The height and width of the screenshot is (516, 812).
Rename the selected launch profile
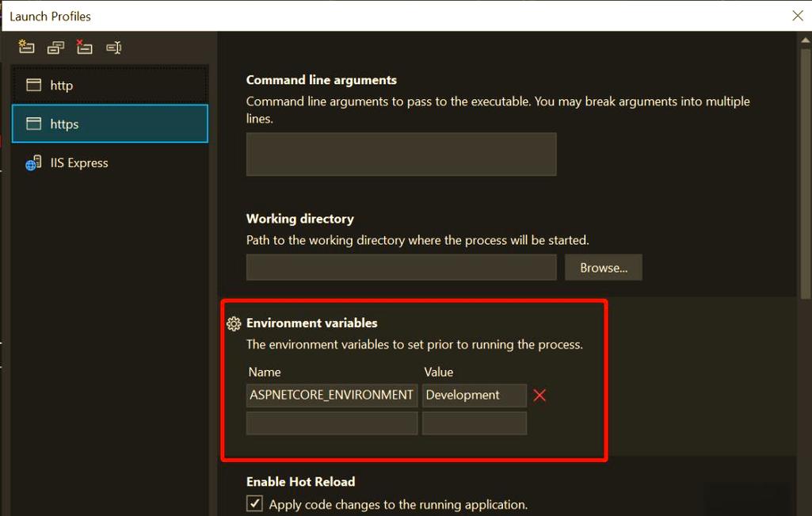click(113, 47)
